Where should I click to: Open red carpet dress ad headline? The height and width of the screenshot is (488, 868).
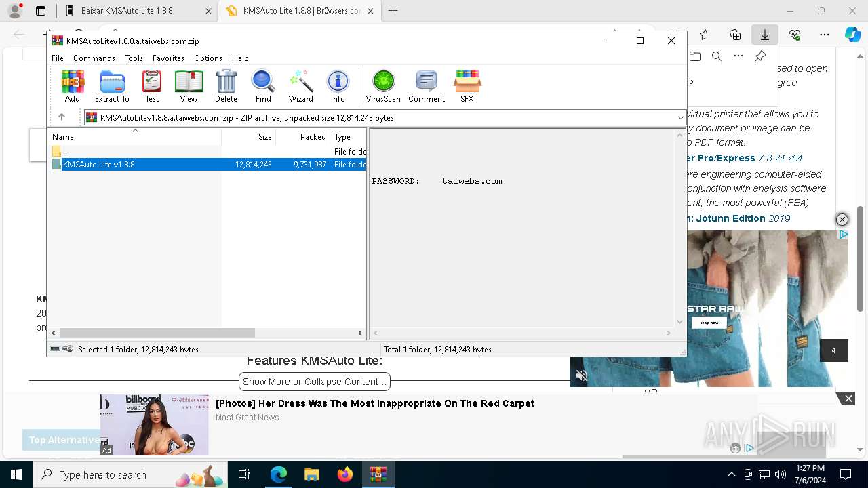coord(375,403)
